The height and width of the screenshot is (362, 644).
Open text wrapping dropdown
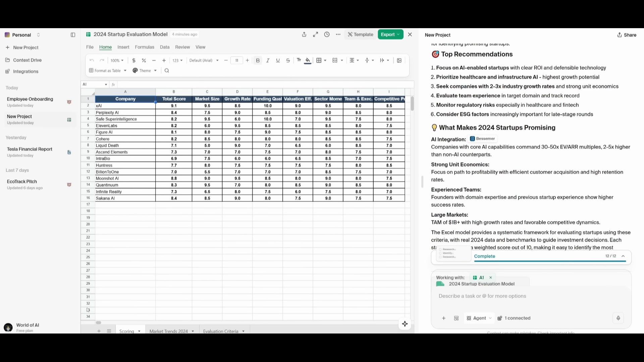click(x=384, y=61)
